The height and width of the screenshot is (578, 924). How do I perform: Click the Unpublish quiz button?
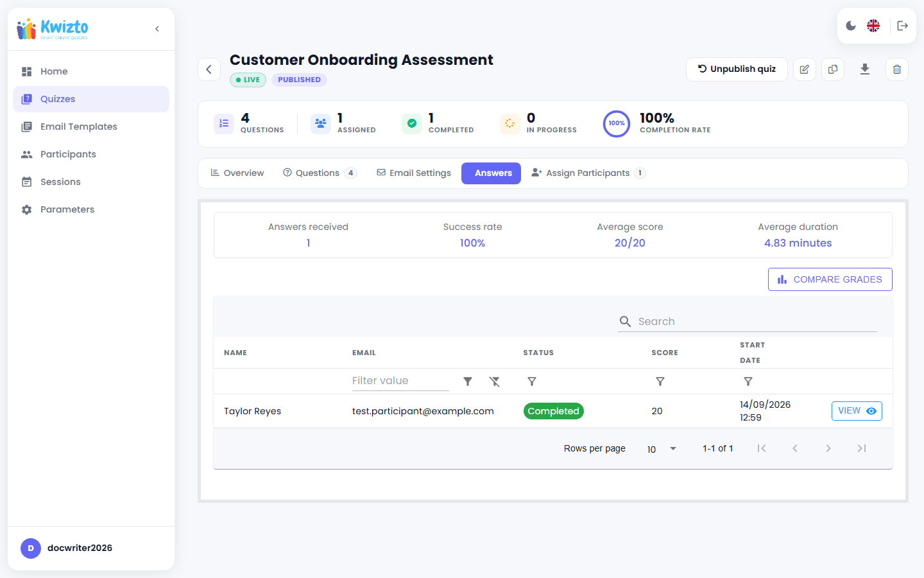click(737, 69)
